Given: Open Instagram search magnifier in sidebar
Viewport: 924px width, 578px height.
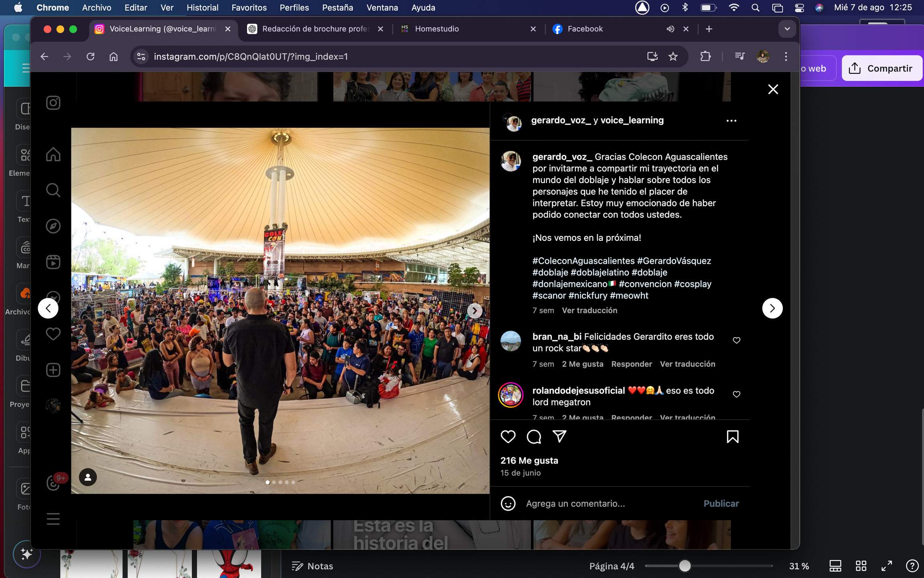Looking at the screenshot, I should click(53, 190).
